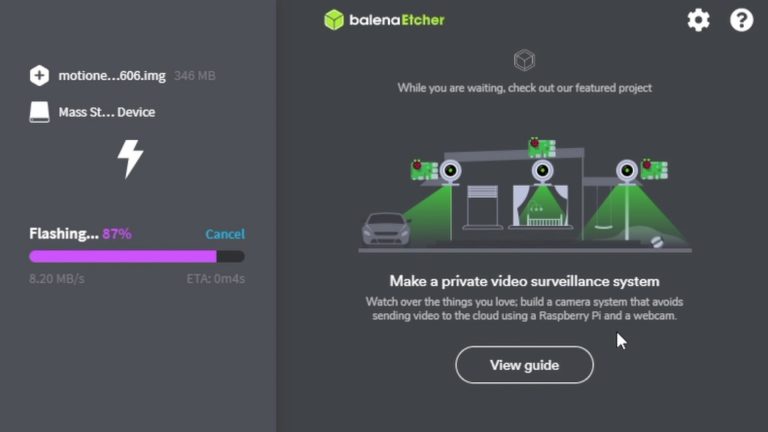The image size is (768, 432).
Task: Select the Mass St… Device label
Action: [107, 112]
